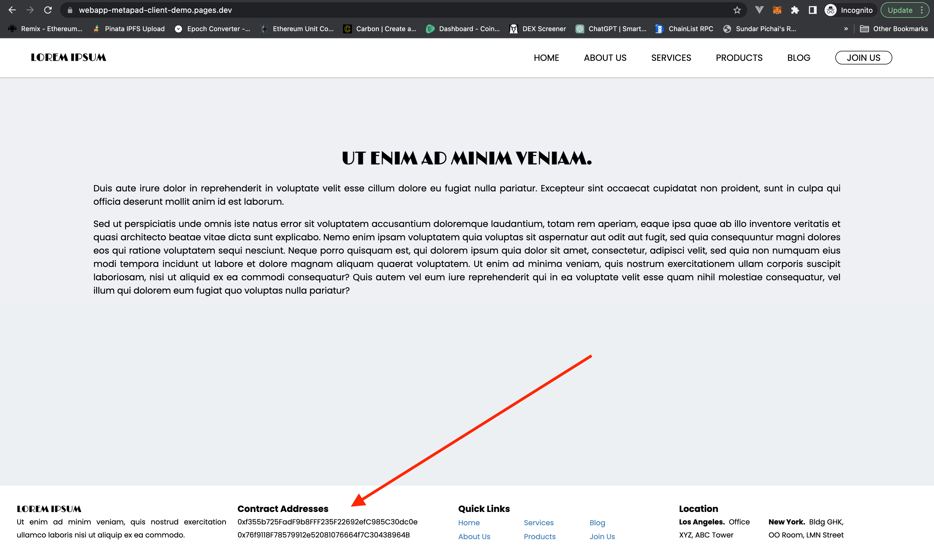This screenshot has height=560, width=934.
Task: Navigate back using the back arrow
Action: 13,10
